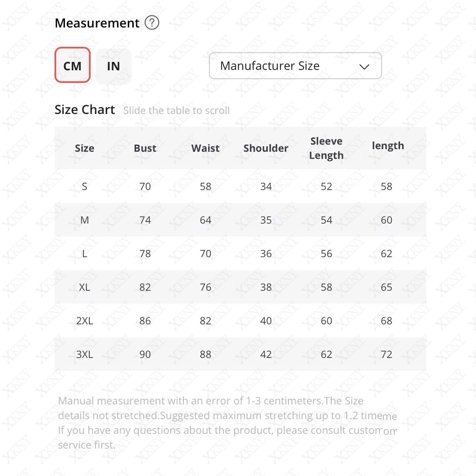Click the length column header

click(388, 146)
